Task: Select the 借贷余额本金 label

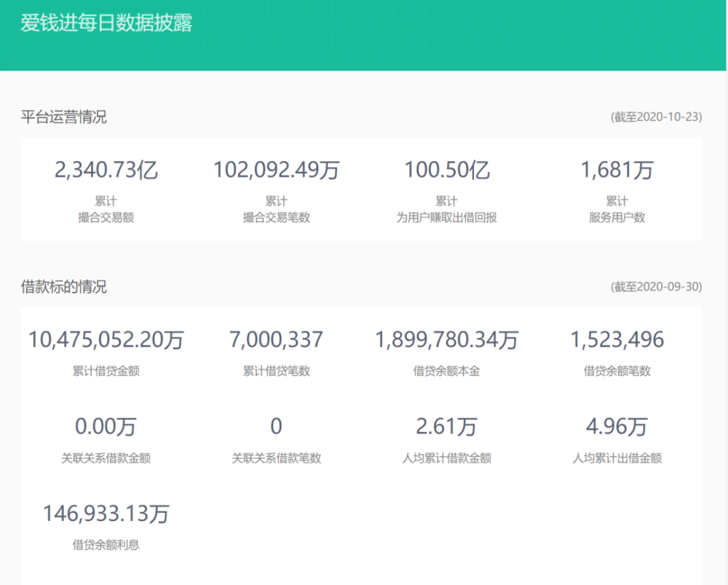Action: pyautogui.click(x=447, y=371)
